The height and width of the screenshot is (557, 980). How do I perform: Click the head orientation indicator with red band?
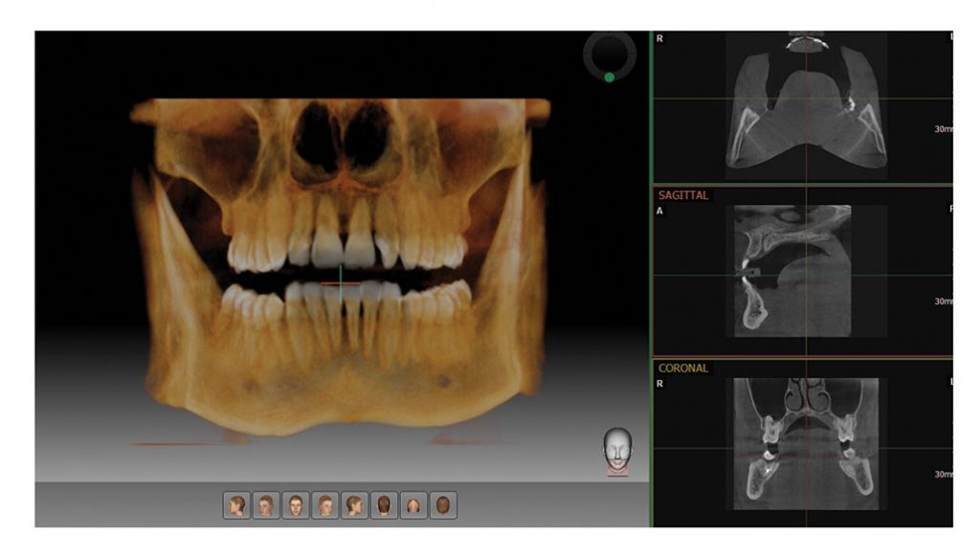click(617, 451)
